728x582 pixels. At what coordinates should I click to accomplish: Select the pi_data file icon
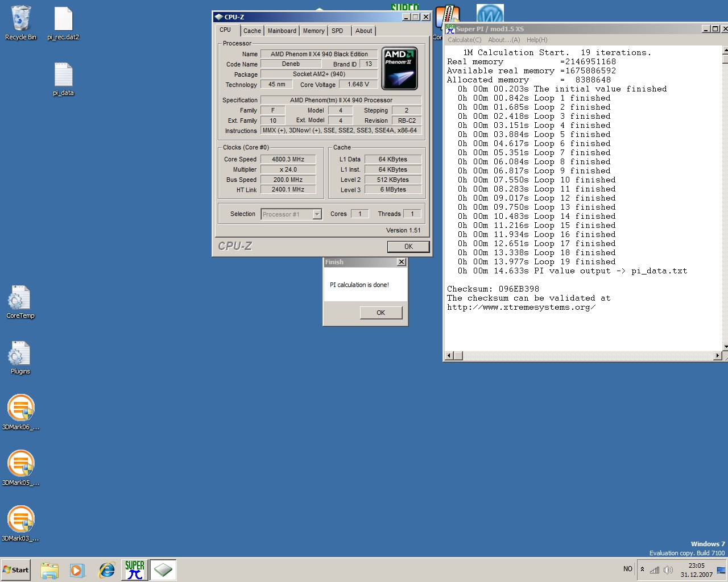[x=63, y=79]
